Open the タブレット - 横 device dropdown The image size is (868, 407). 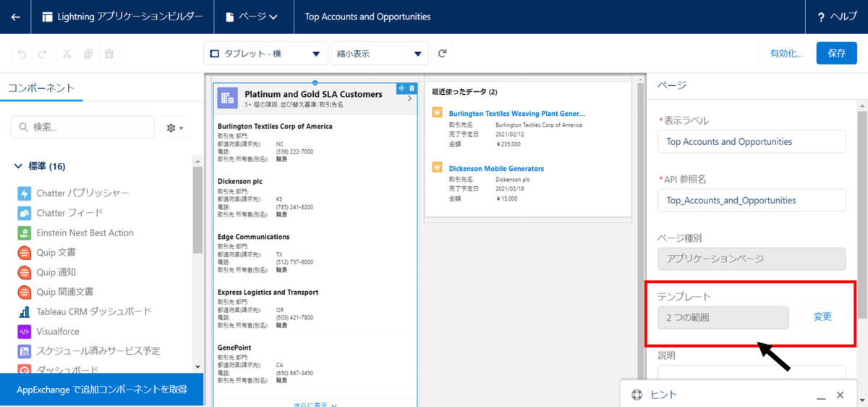click(265, 54)
